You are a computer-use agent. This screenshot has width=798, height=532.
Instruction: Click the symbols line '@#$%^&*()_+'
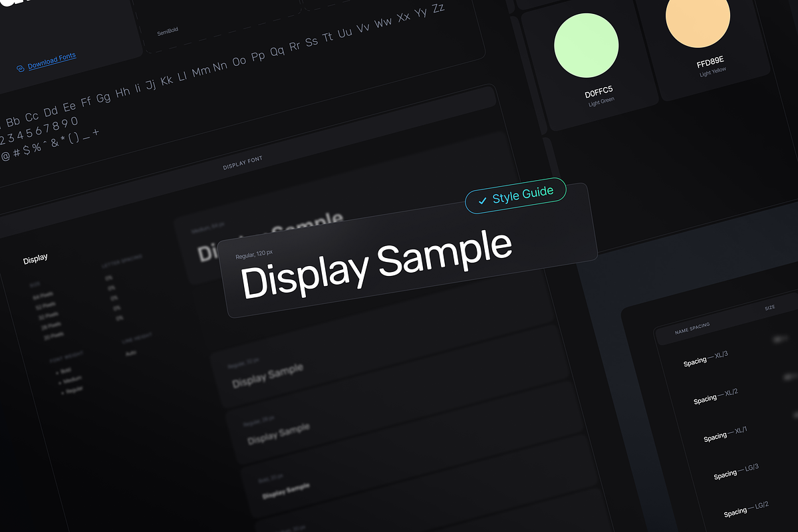[x=50, y=144]
